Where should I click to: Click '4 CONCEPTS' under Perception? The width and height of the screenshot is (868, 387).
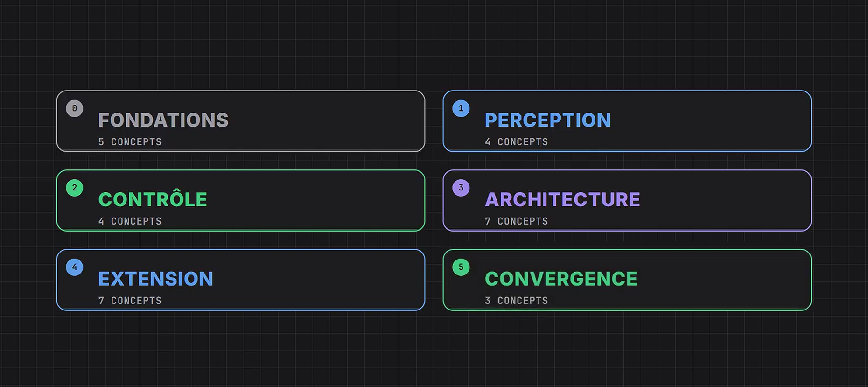click(x=516, y=142)
